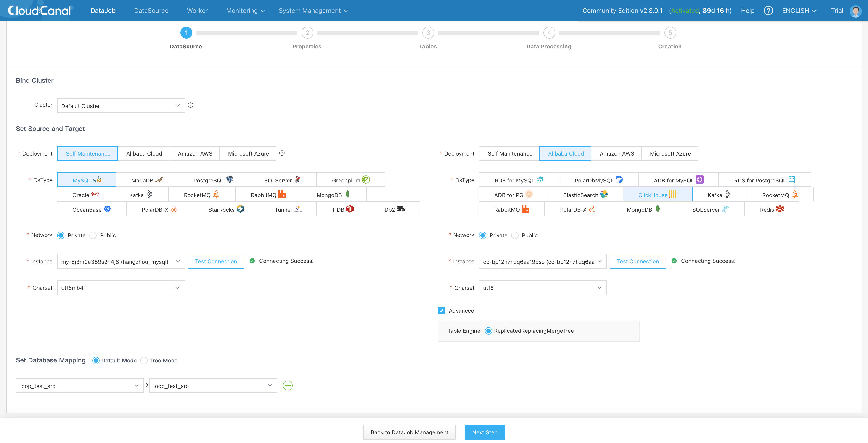
Task: Select source Private network radio
Action: pyautogui.click(x=61, y=235)
